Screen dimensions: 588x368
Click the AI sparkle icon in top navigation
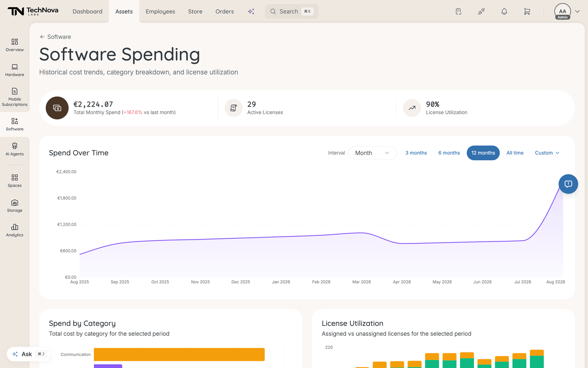(251, 11)
